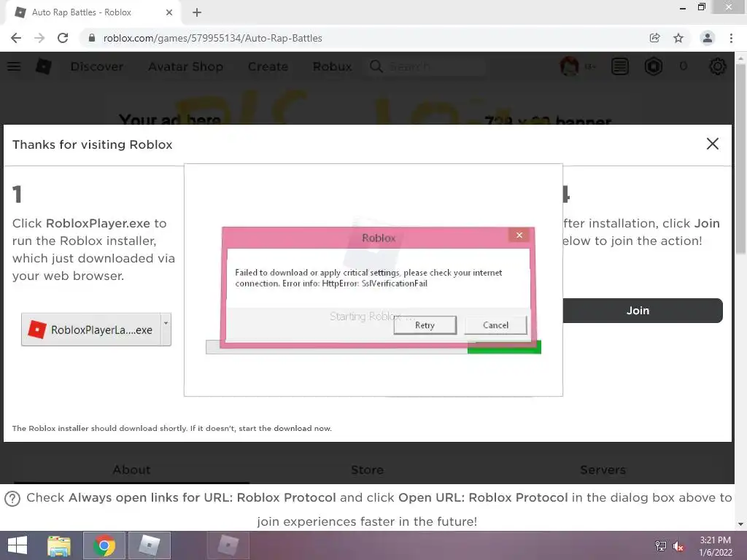Switch to the Store tab
The height and width of the screenshot is (560, 747).
(368, 470)
